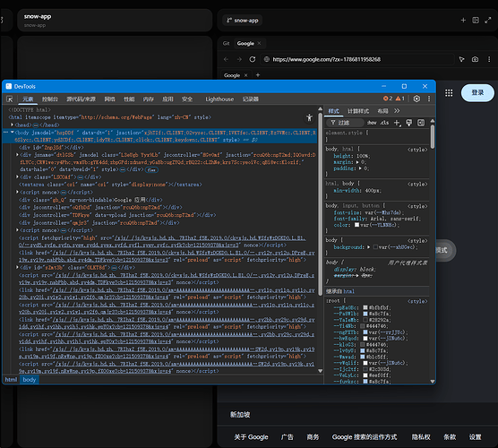This screenshot has height=448, width=498.
Task: Switch to the 计算样式 (Computed) tab
Action: pos(358,111)
